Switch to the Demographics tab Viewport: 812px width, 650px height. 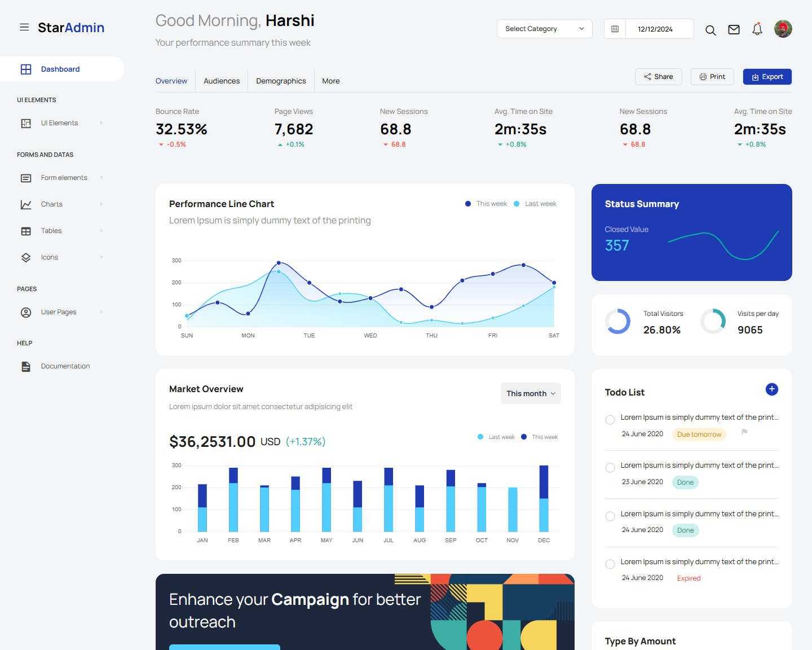(x=281, y=81)
